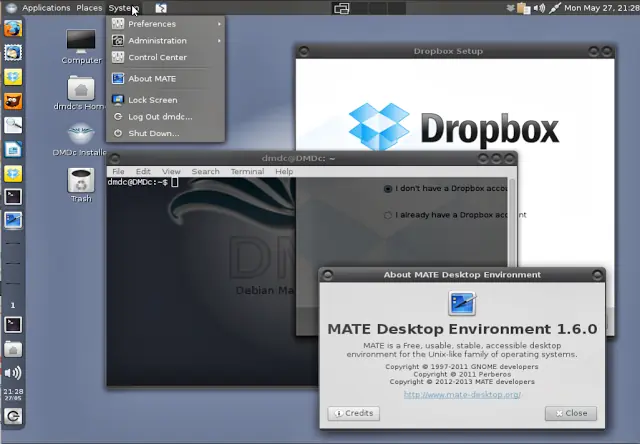The height and width of the screenshot is (444, 640).
Task: Click the volume speaker icon in dock
Action: (13, 373)
